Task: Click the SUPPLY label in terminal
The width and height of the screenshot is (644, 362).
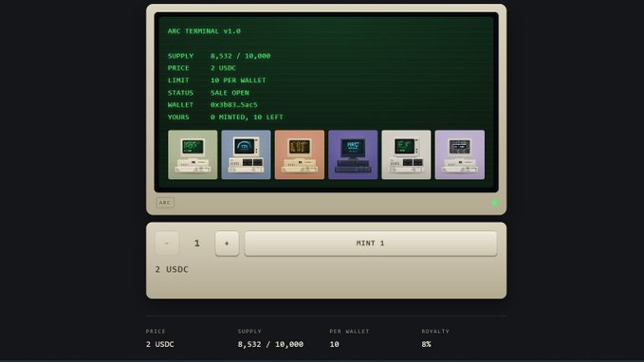Action: pyautogui.click(x=181, y=56)
